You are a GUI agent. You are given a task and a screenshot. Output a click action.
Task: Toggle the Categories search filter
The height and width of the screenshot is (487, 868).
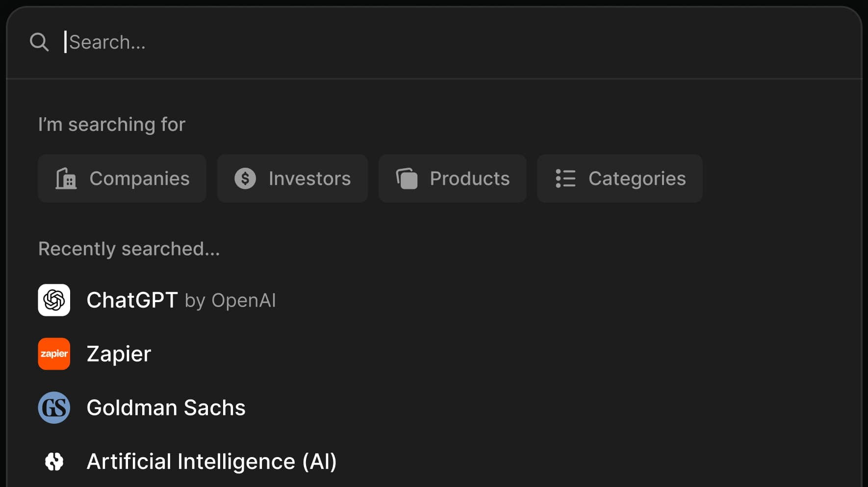[x=619, y=179]
